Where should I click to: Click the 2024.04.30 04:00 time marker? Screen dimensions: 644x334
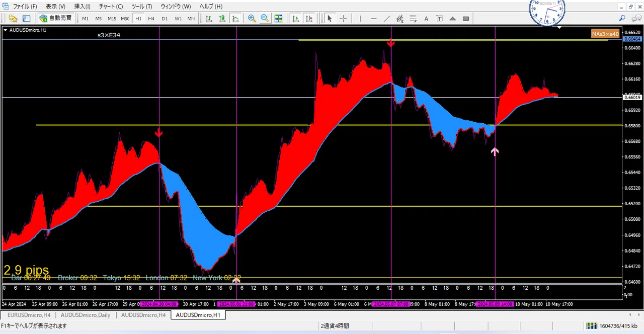click(159, 304)
